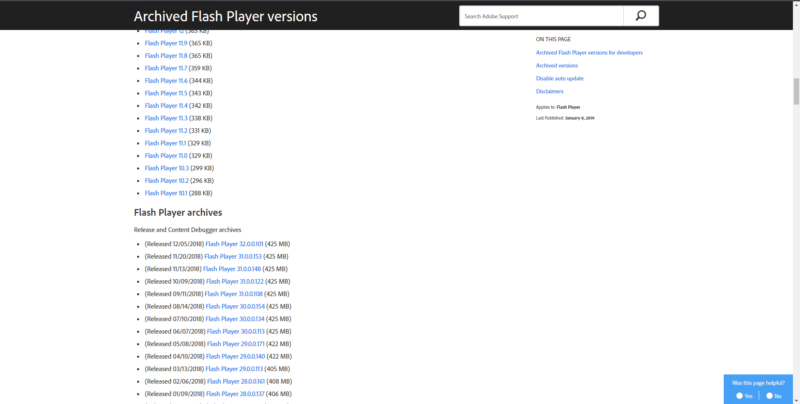This screenshot has width=800, height=404.
Task: Click the search magnifier icon button
Action: [641, 16]
